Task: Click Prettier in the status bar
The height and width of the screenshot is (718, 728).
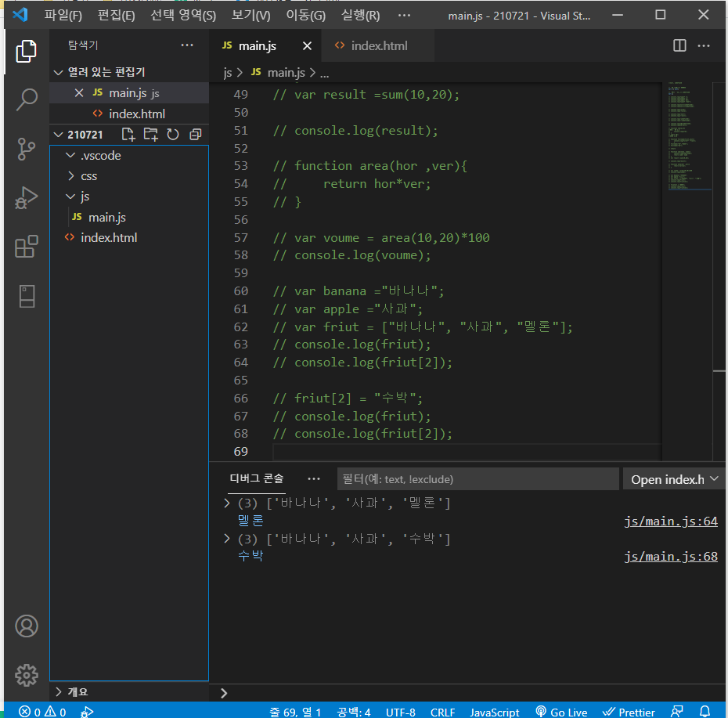Action: pyautogui.click(x=629, y=712)
